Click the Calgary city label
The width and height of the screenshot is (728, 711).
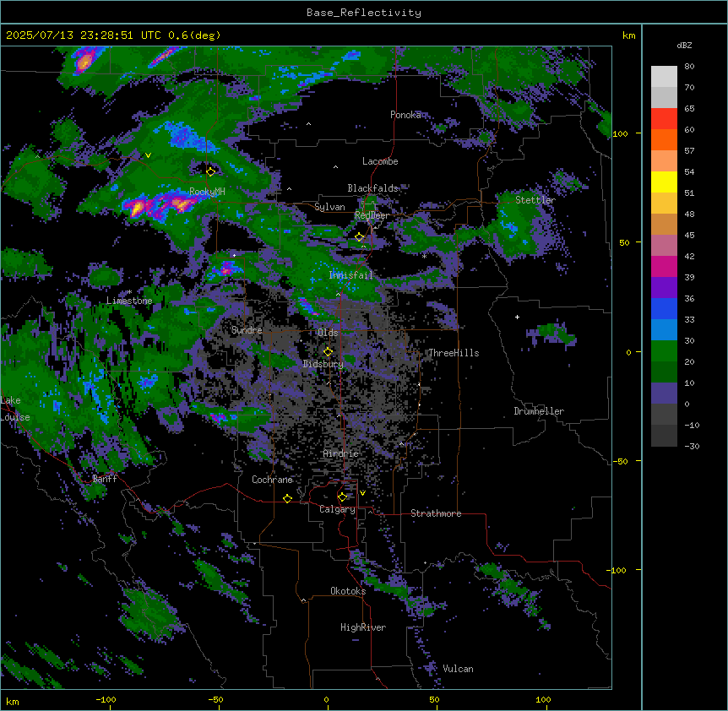pos(338,509)
